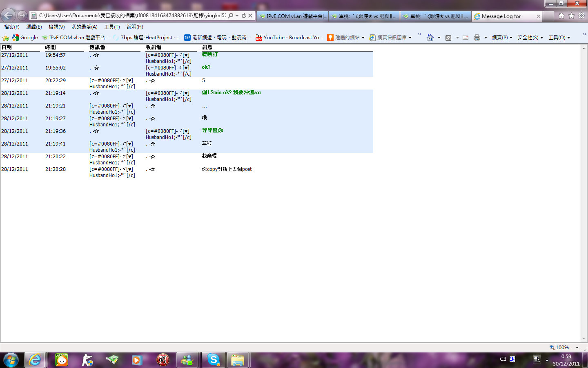Image resolution: width=588 pixels, height=368 pixels.
Task: Close the Message Log for tab
Action: point(539,16)
